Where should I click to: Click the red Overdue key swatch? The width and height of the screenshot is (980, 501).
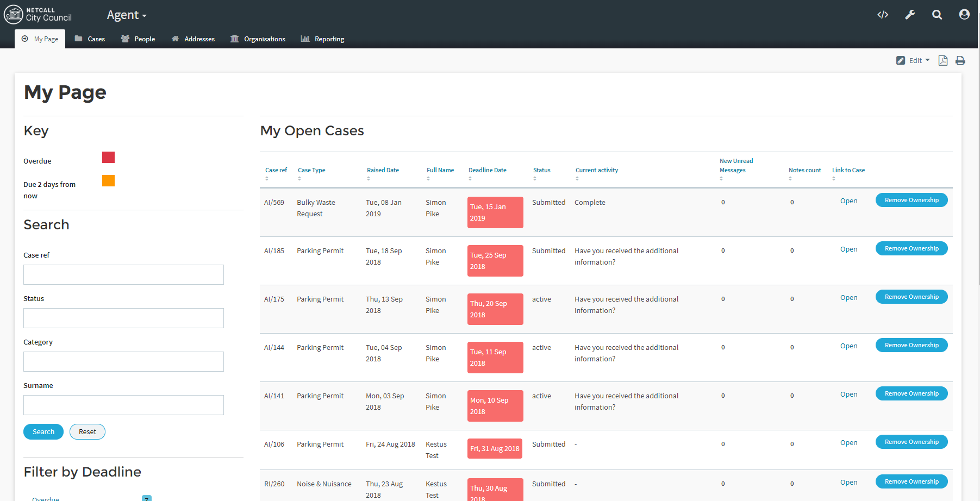click(x=108, y=158)
